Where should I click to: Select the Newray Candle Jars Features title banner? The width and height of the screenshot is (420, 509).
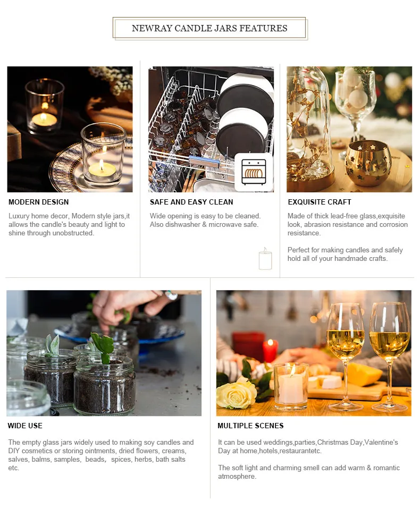pos(210,28)
